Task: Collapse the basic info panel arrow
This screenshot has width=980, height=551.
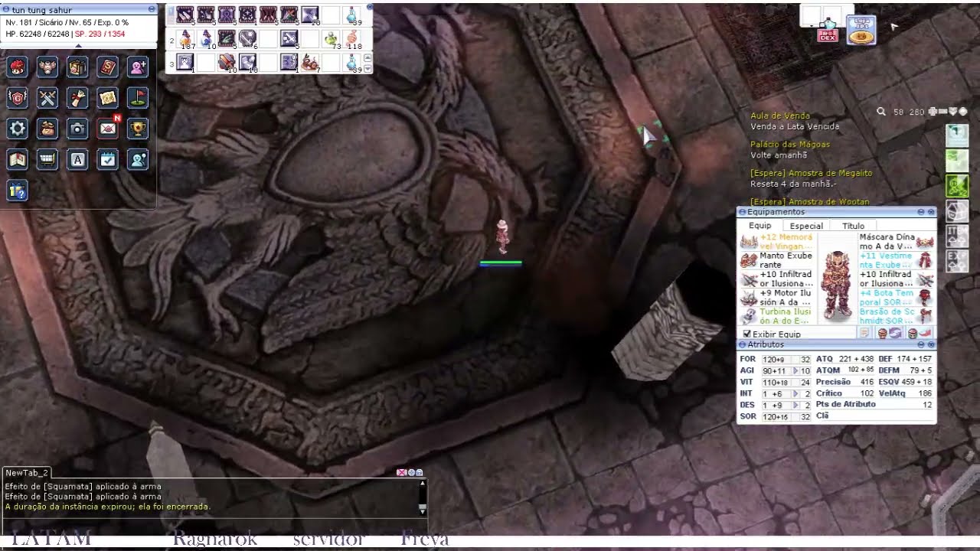Action: [x=78, y=45]
